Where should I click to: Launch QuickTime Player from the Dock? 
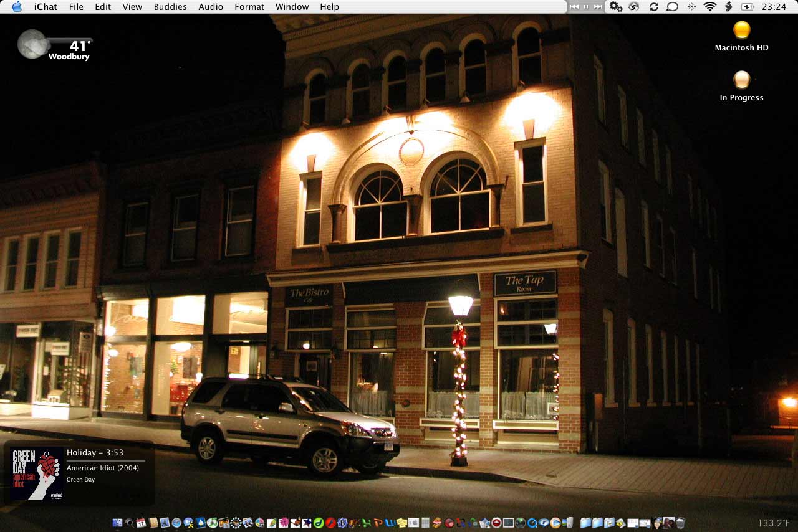pos(532,523)
